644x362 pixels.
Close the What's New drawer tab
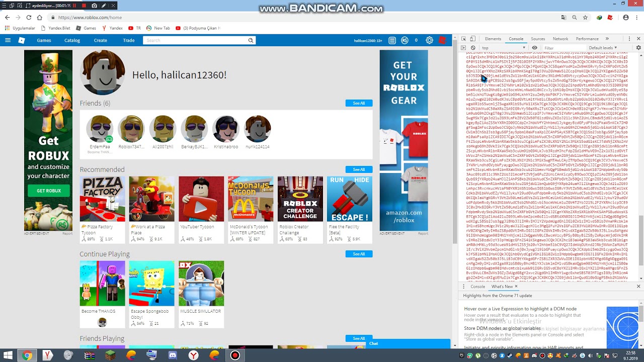tap(516, 287)
